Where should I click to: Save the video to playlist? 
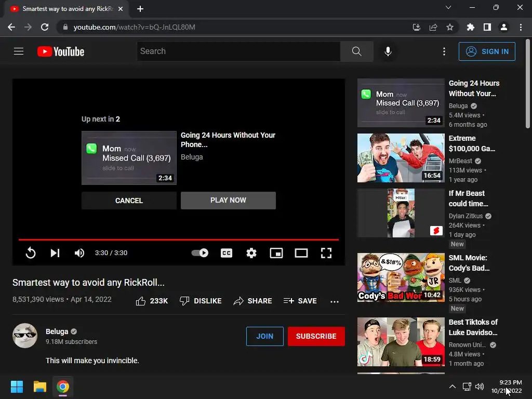coord(300,301)
